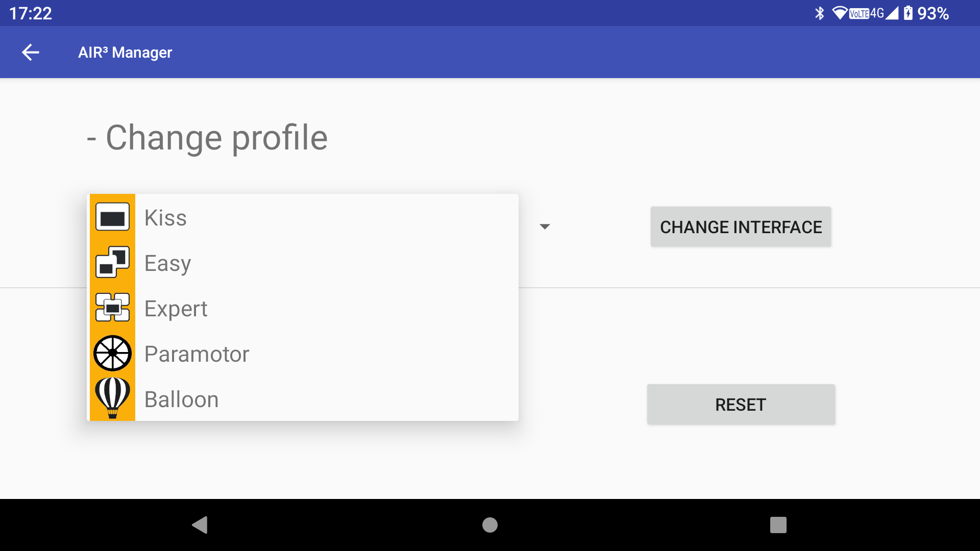The height and width of the screenshot is (551, 980).
Task: Tap the Kiss profile screen icon
Action: [112, 217]
